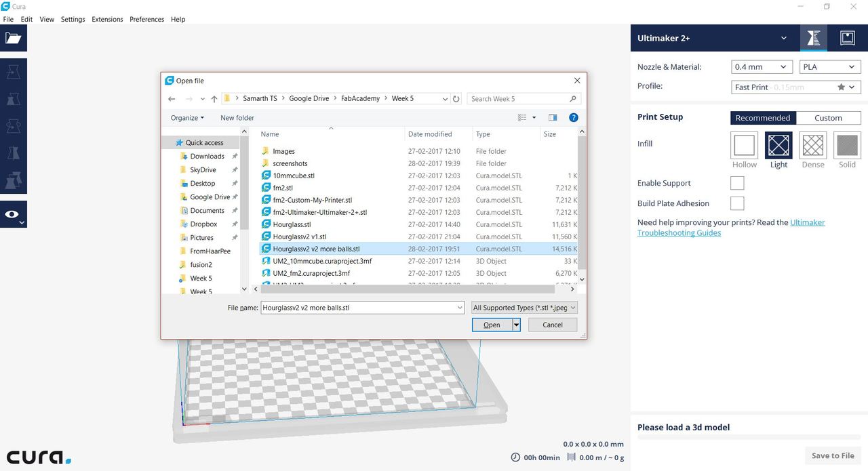The image size is (868, 471).
Task: Open the Settings menu
Action: coord(73,19)
